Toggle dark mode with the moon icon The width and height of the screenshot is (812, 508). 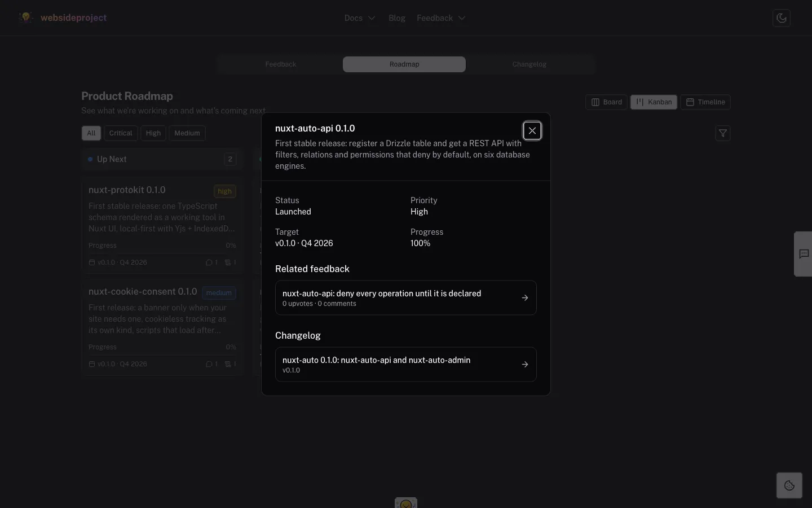click(x=782, y=18)
